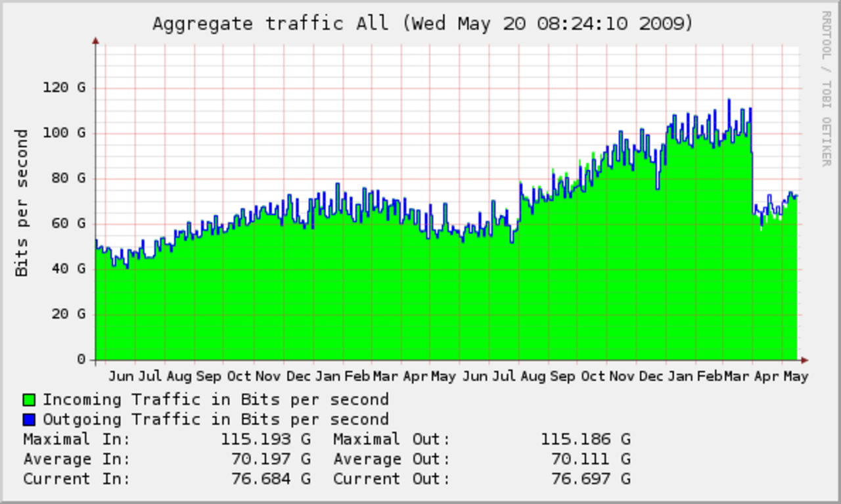Image resolution: width=841 pixels, height=504 pixels.
Task: Click the green Incoming Traffic legend swatch
Action: pos(29,400)
